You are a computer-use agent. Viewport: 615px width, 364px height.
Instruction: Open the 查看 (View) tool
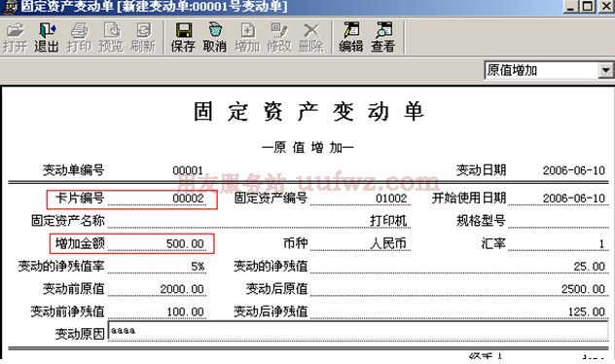[x=383, y=38]
